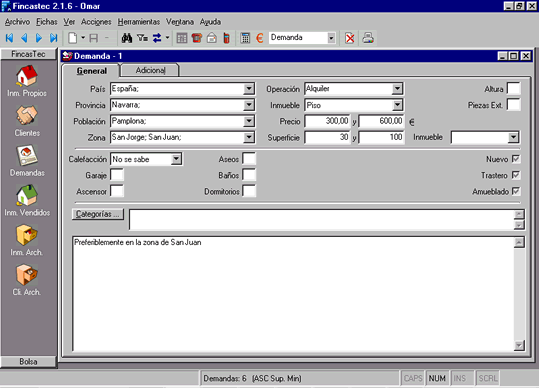The height and width of the screenshot is (388, 539).
Task: Click the red mobile phone icon
Action: 226,38
